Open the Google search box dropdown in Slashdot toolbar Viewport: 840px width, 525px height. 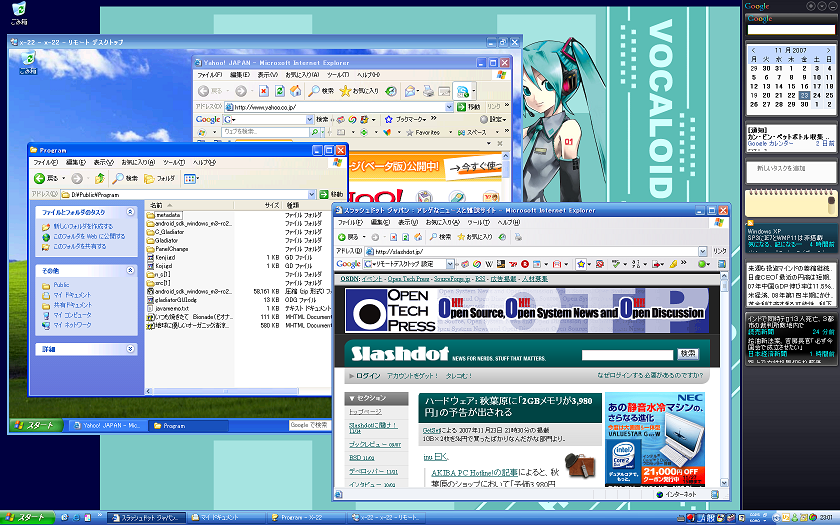point(450,264)
